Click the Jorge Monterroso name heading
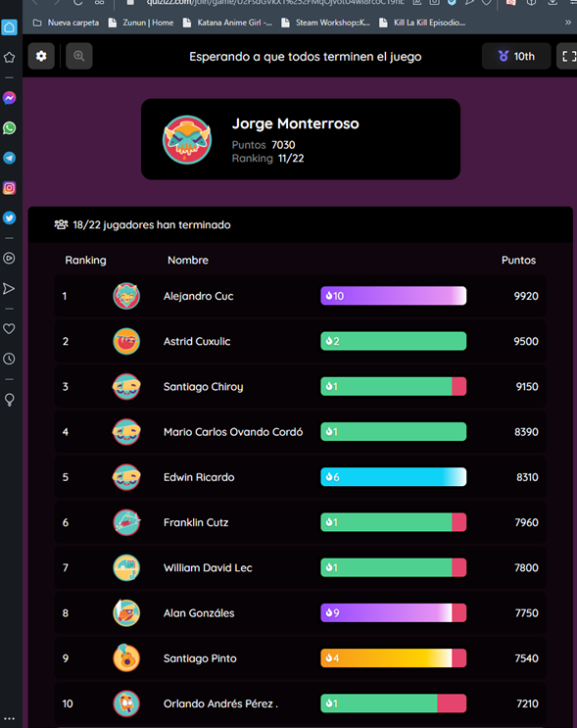The width and height of the screenshot is (577, 728). [295, 123]
